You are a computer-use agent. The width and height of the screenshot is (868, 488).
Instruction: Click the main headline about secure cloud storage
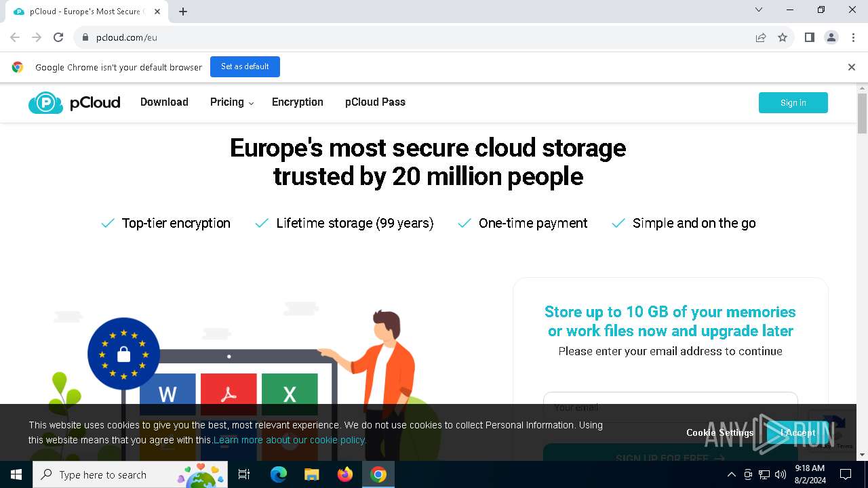point(428,162)
